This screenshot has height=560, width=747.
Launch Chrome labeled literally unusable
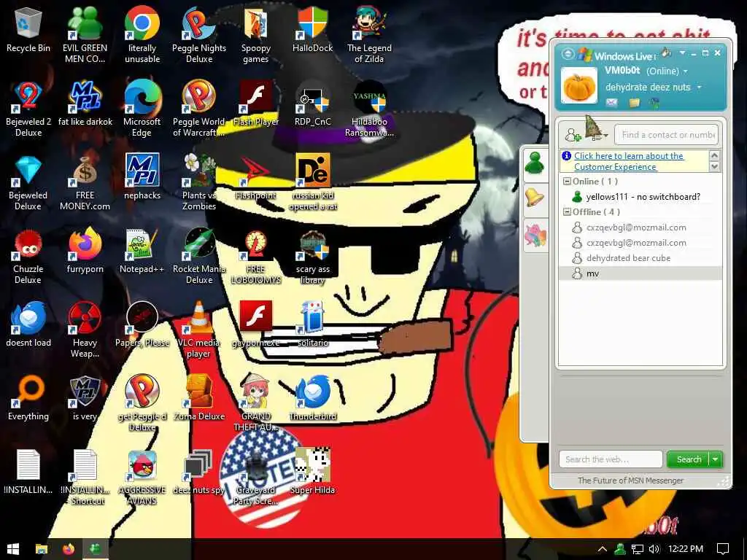click(142, 35)
